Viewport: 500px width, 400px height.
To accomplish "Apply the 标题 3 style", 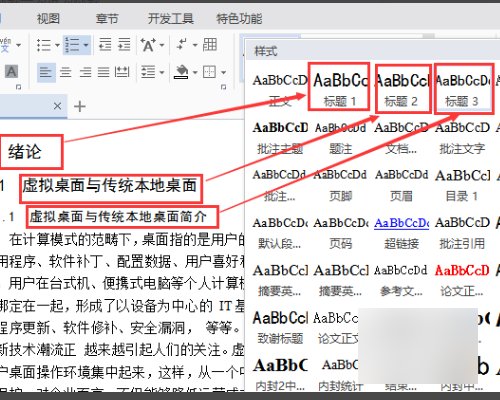I will tap(464, 89).
